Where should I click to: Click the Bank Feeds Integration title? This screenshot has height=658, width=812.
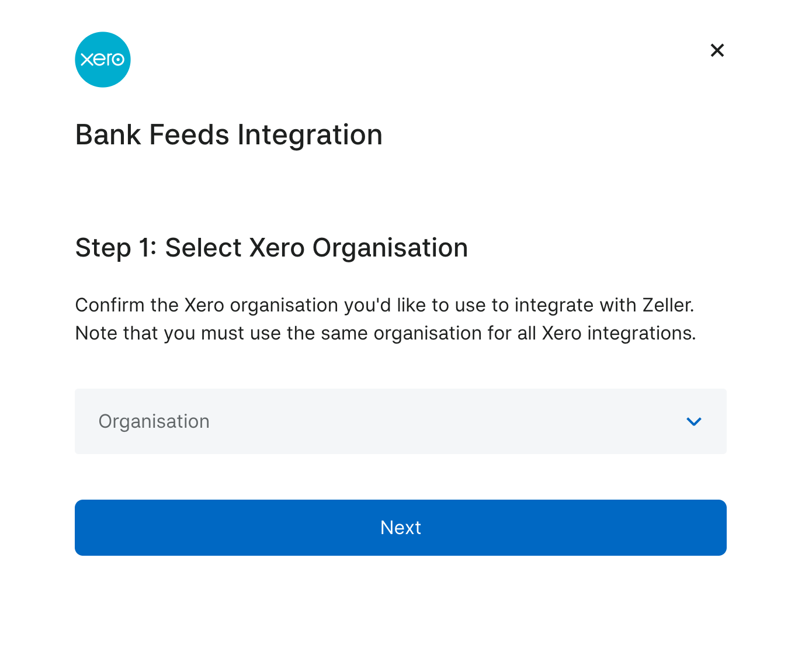click(228, 135)
